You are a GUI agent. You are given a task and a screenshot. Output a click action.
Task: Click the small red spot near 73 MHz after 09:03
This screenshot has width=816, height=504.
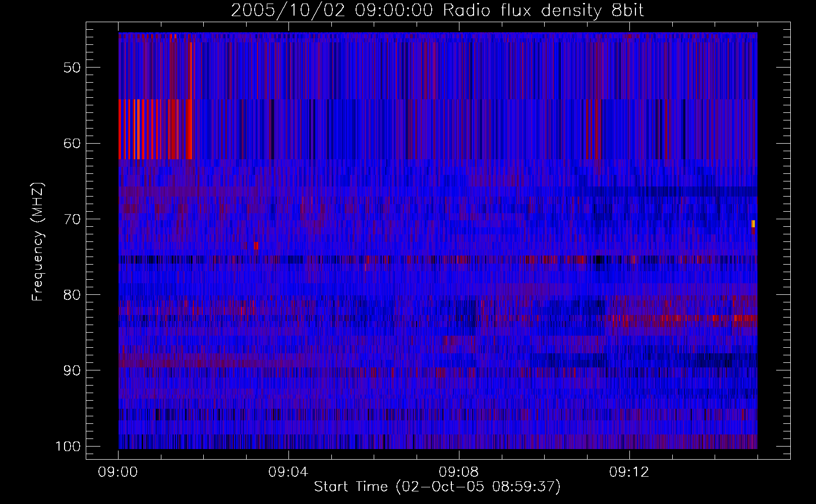[256, 245]
